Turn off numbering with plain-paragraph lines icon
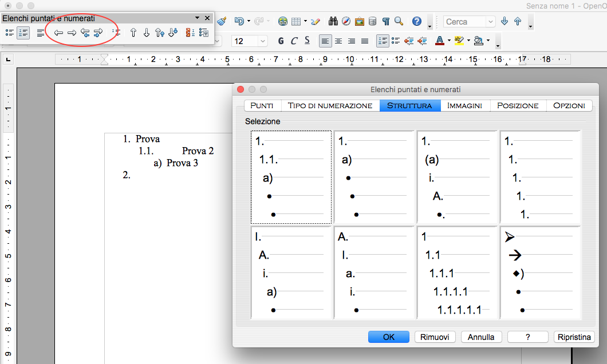This screenshot has width=607, height=364. point(40,33)
